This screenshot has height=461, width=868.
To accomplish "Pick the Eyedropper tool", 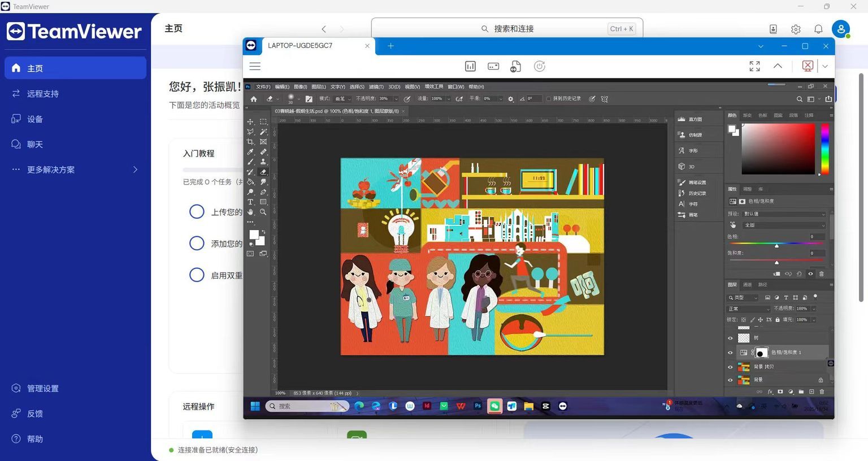I will click(x=250, y=152).
